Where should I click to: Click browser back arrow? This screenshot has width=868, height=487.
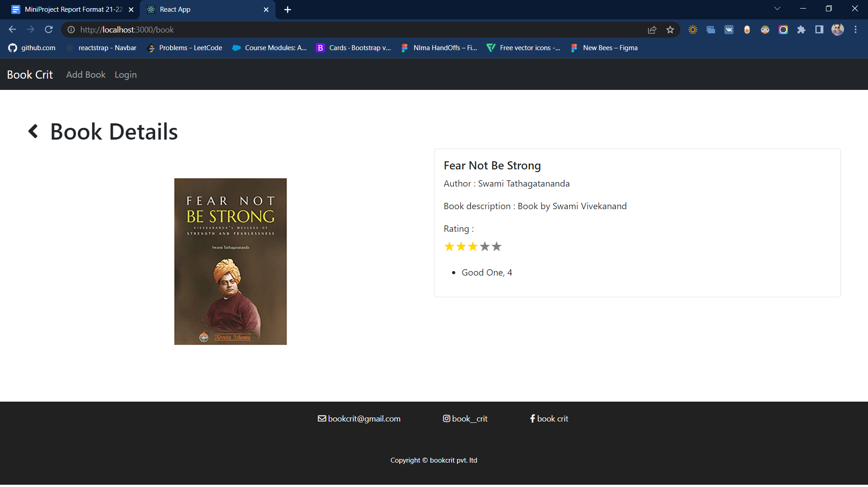tap(12, 30)
